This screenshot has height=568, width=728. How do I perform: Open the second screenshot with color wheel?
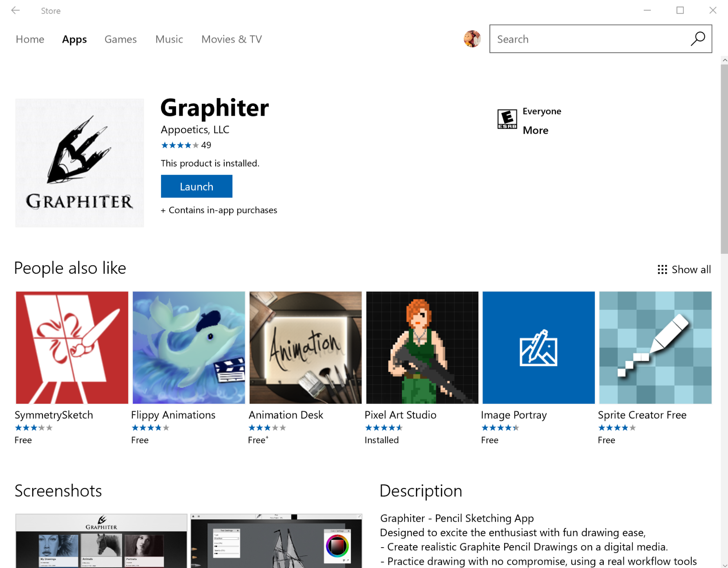coord(276,541)
